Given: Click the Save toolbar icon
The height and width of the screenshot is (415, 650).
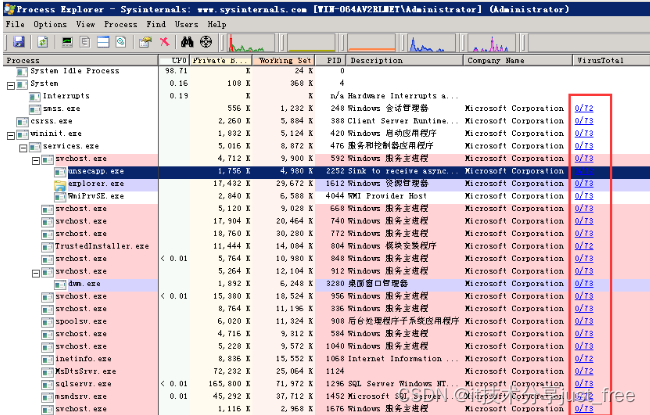Looking at the screenshot, I should [19, 42].
